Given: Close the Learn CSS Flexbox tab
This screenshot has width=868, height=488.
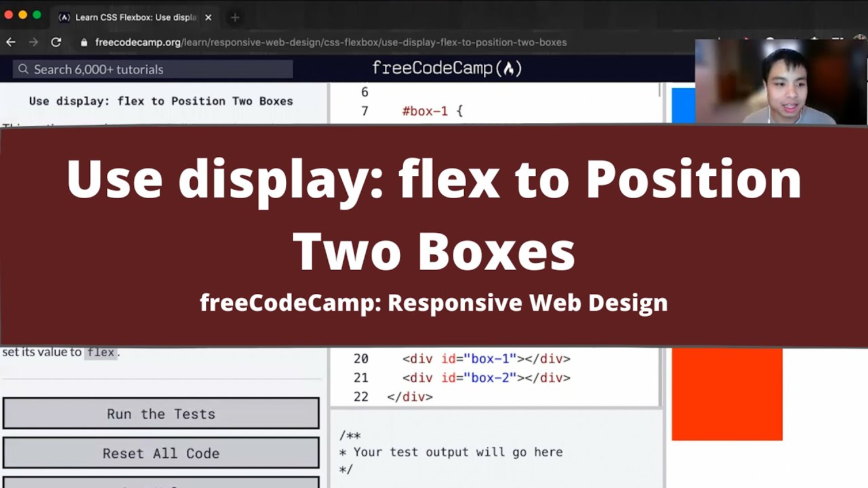Looking at the screenshot, I should tap(208, 18).
